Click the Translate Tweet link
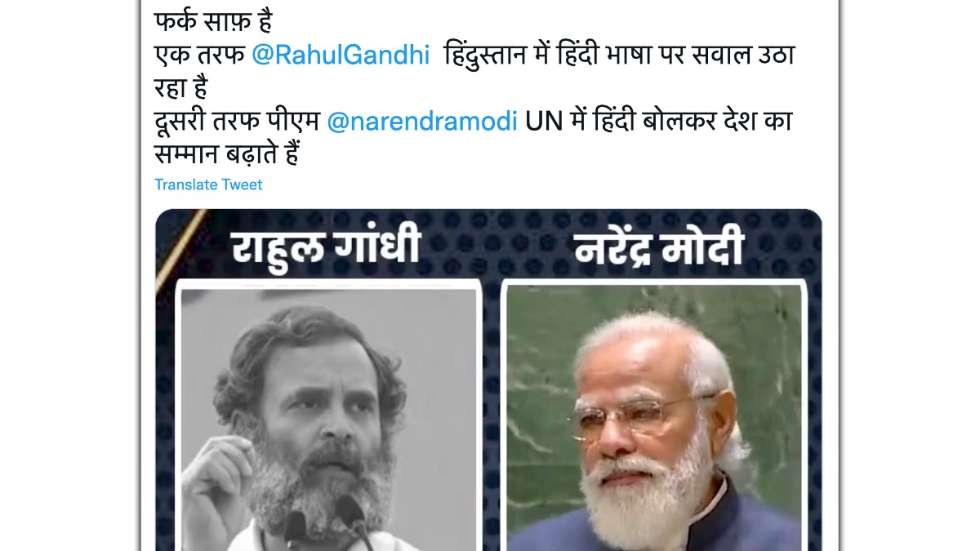The width and height of the screenshot is (980, 551). click(x=208, y=184)
